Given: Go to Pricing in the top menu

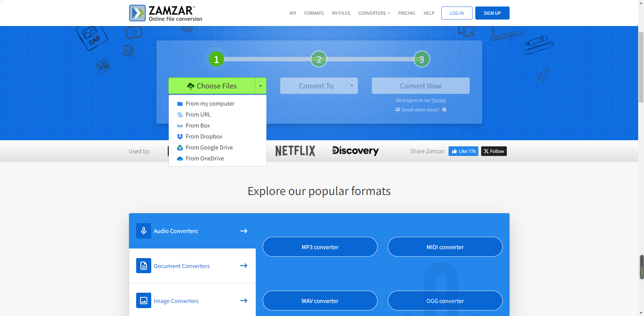Looking at the screenshot, I should 406,13.
